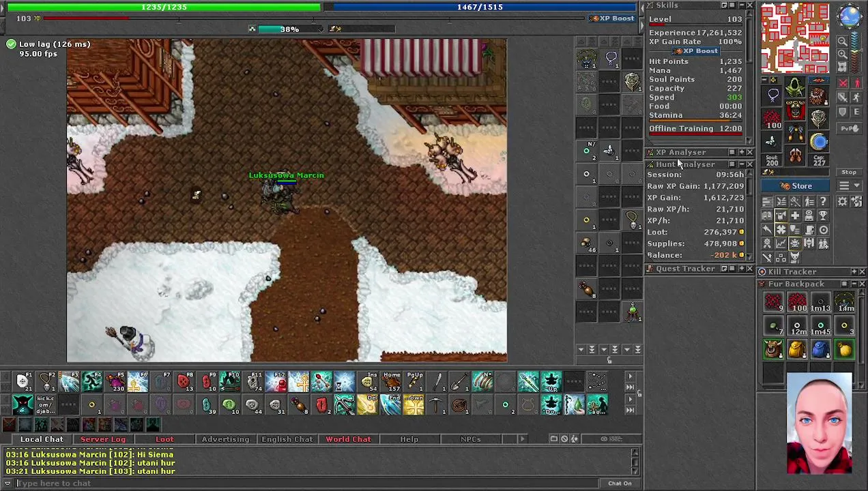Expand the Kill Tracker panel
Image resolution: width=868 pixels, height=491 pixels.
pyautogui.click(x=854, y=272)
